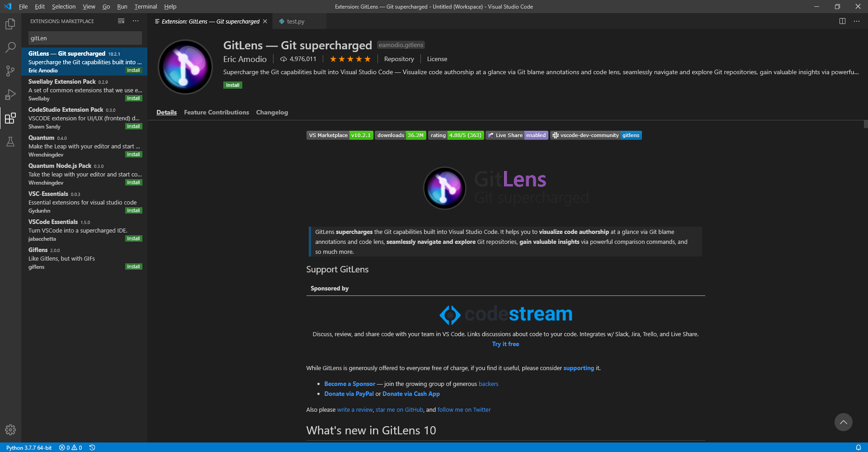Click the scroll-to-top round button

(x=843, y=422)
